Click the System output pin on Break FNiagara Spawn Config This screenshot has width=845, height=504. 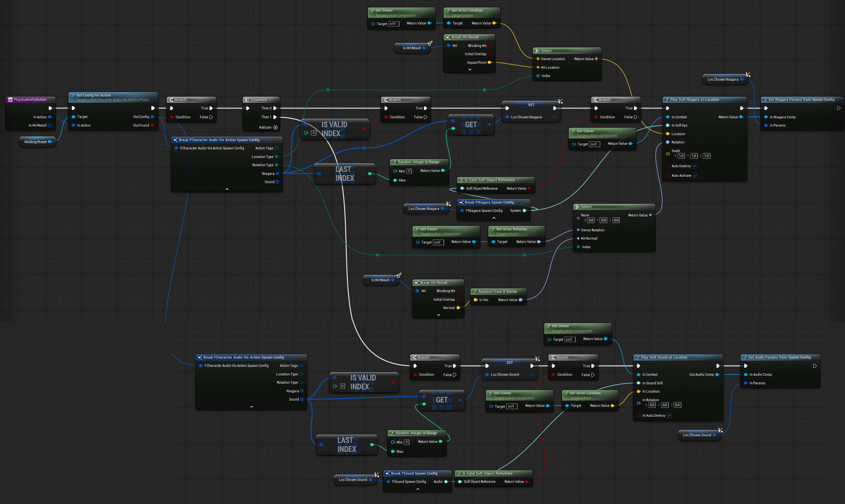[524, 211]
